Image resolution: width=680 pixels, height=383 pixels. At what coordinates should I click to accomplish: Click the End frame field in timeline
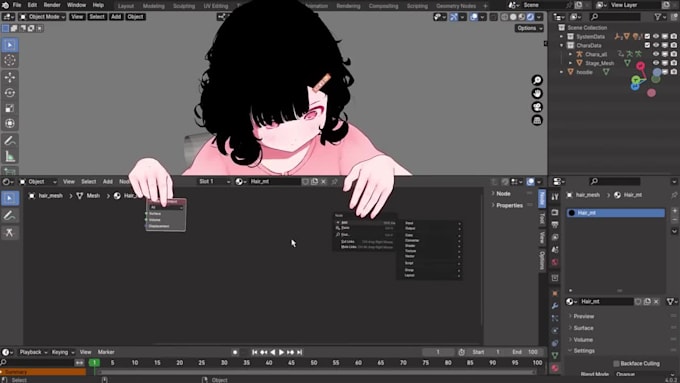coord(525,352)
